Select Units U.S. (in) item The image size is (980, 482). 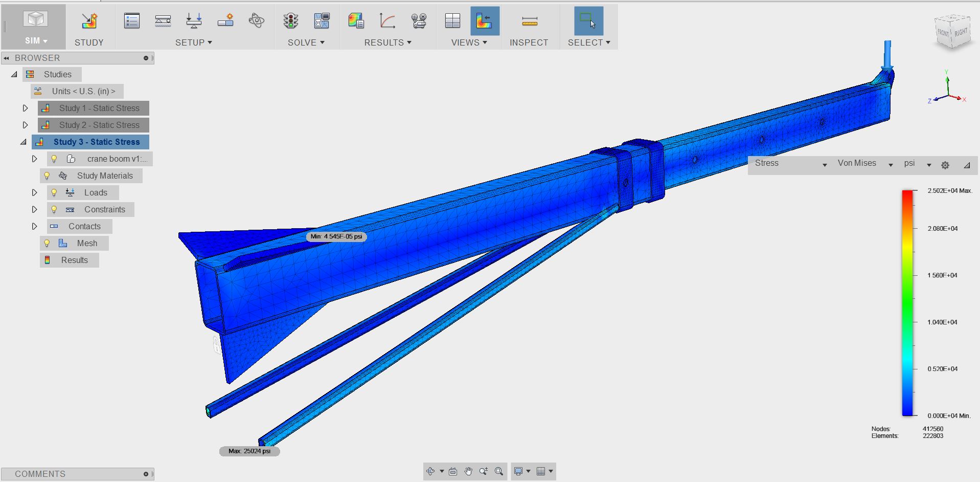pyautogui.click(x=77, y=91)
